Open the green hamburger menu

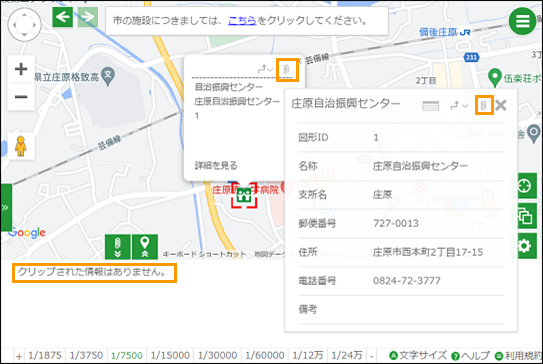pos(523,21)
